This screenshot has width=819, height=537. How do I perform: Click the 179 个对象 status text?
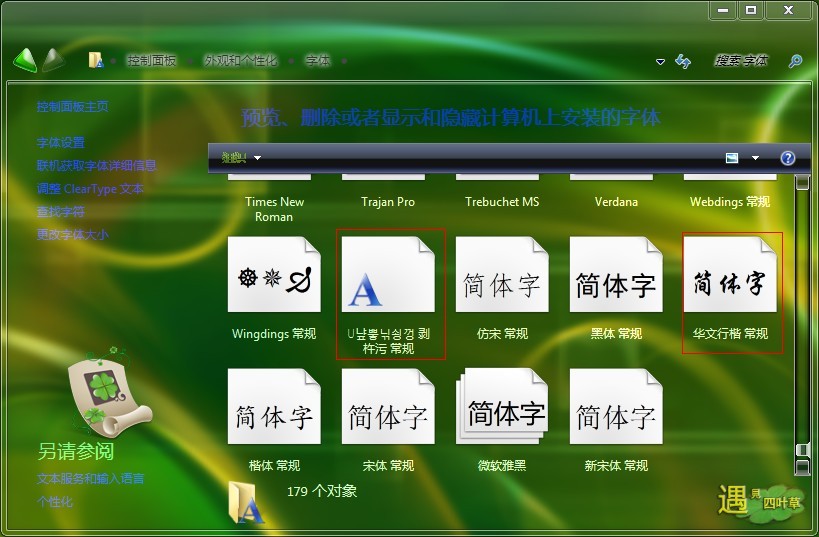tap(322, 491)
